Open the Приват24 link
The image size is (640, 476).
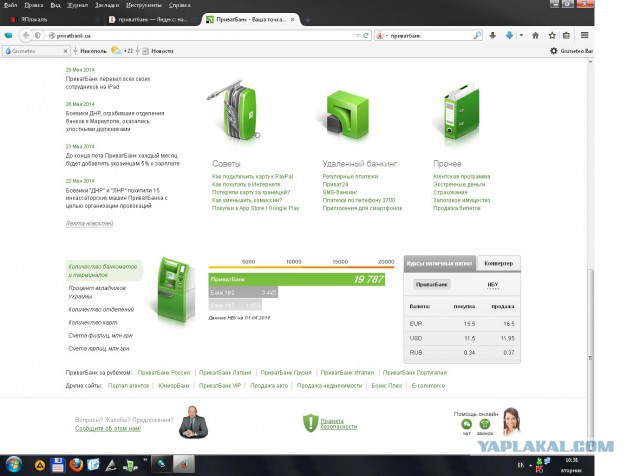pyautogui.click(x=335, y=185)
